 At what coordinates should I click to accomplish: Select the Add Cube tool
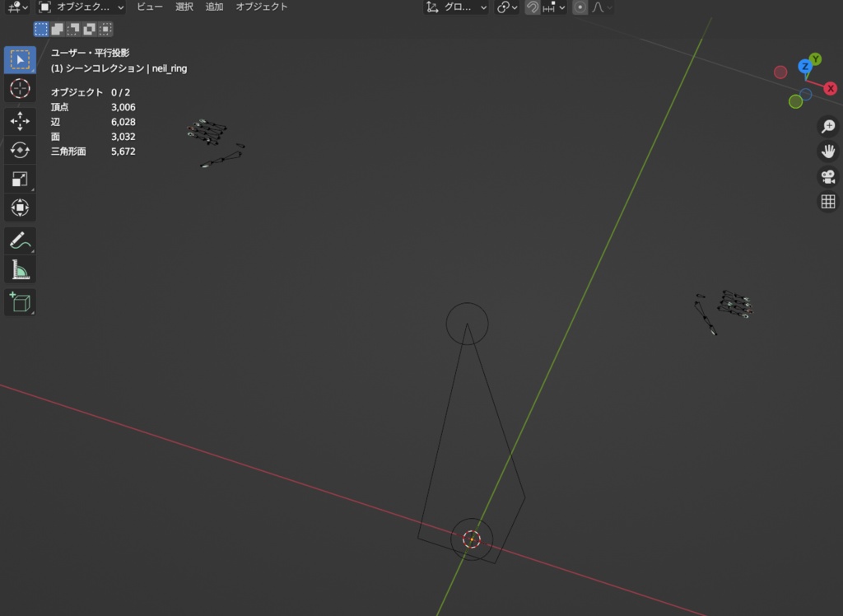click(x=20, y=301)
